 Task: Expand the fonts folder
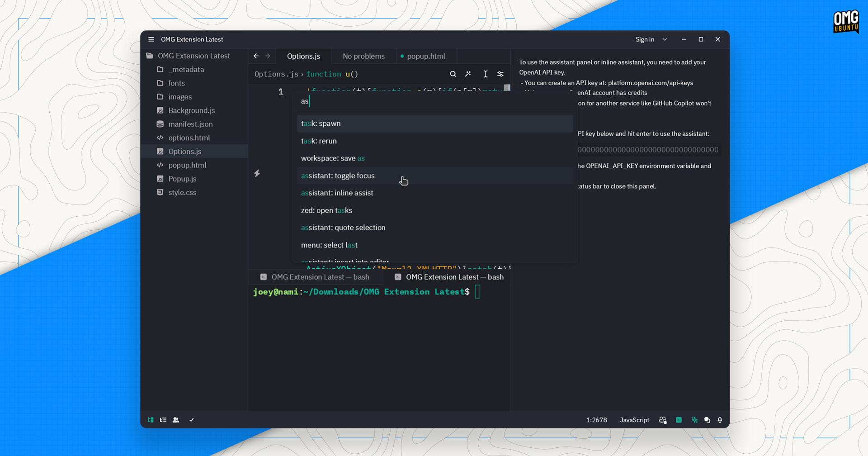[194, 83]
